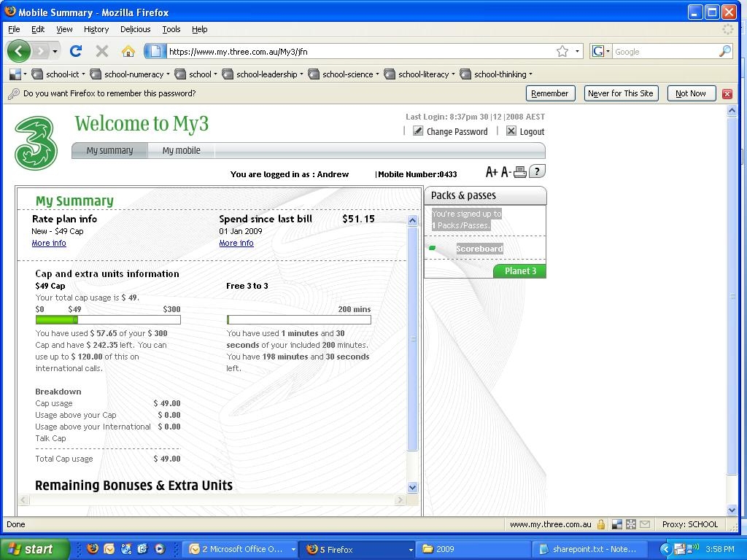Dismiss the remember password notification bar
The width and height of the screenshot is (747, 560).
pos(727,94)
